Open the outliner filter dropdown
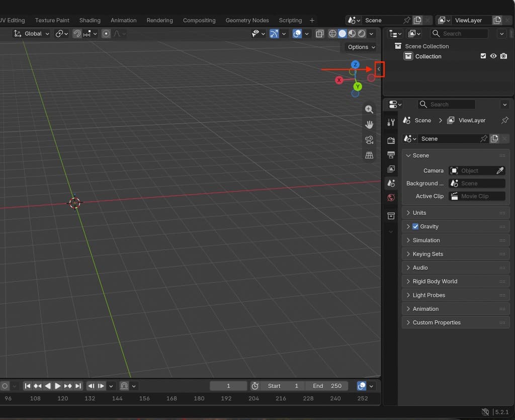Screen dimensions: 515x420 coord(501,34)
